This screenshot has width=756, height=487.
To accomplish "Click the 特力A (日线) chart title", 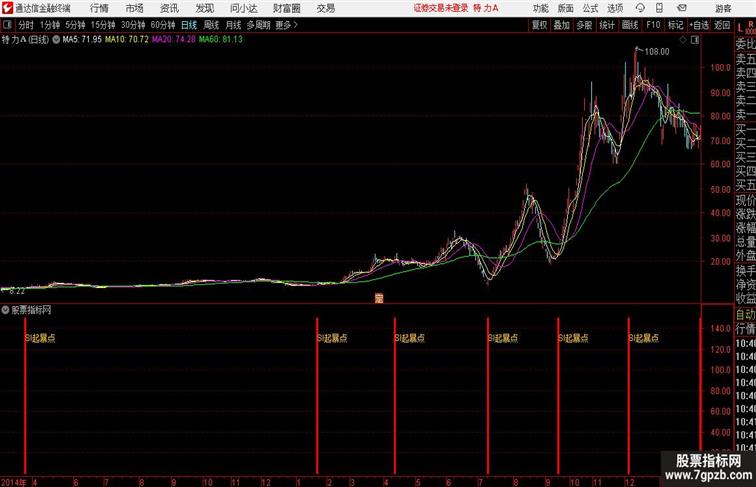I will coord(25,40).
